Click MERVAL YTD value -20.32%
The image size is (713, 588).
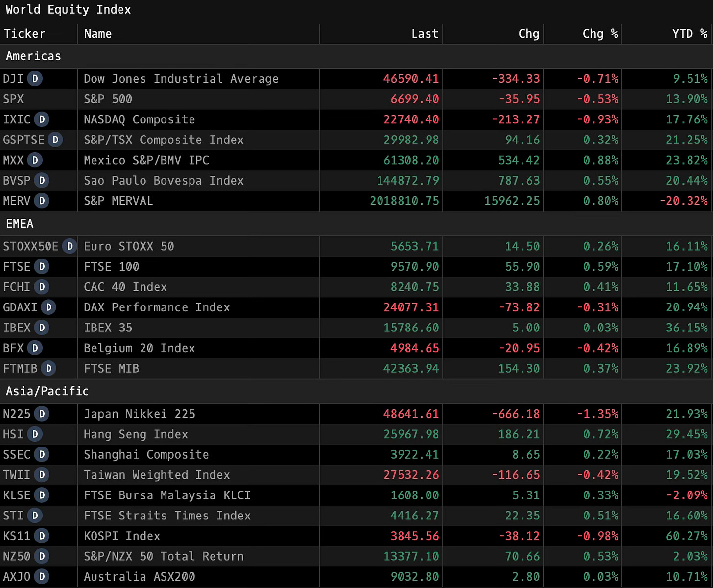(x=684, y=201)
